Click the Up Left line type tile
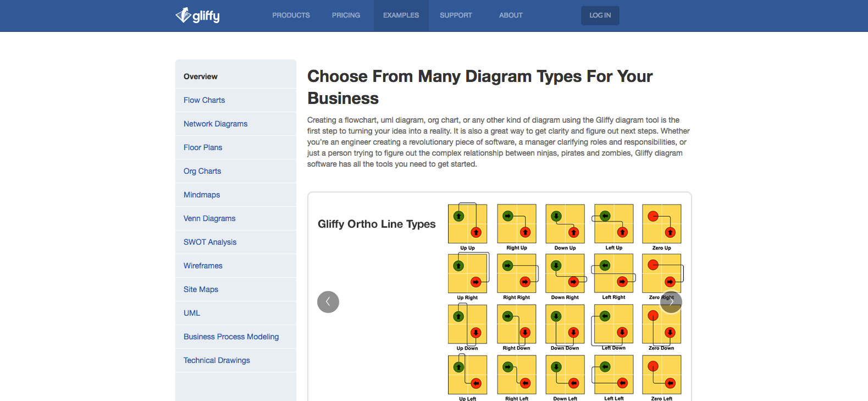This screenshot has width=868, height=401. coord(468,375)
